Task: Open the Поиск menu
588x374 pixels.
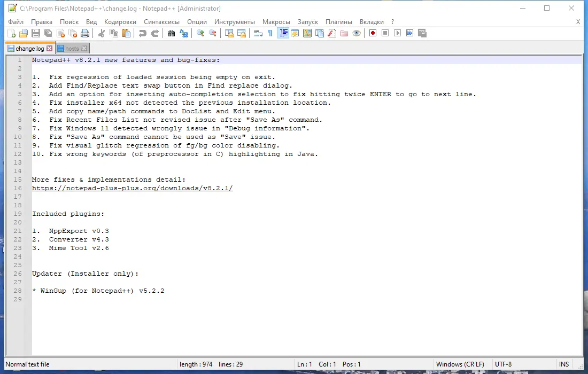Action: pyautogui.click(x=69, y=22)
